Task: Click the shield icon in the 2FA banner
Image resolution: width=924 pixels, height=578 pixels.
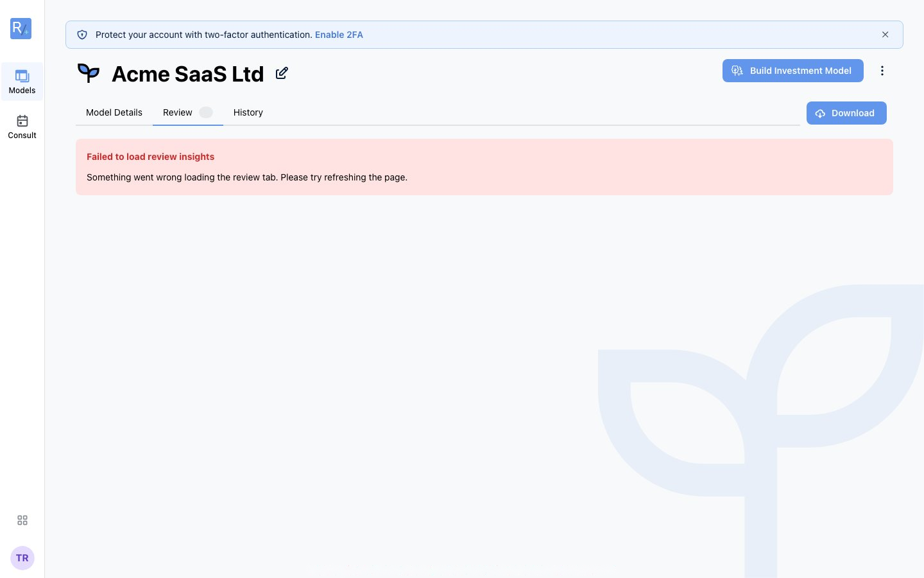Action: (82, 35)
